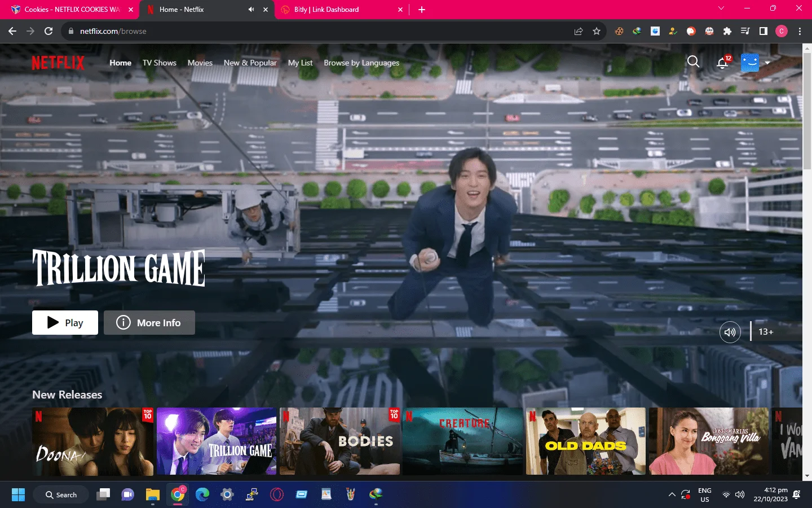Open volume control in system tray

point(740,495)
